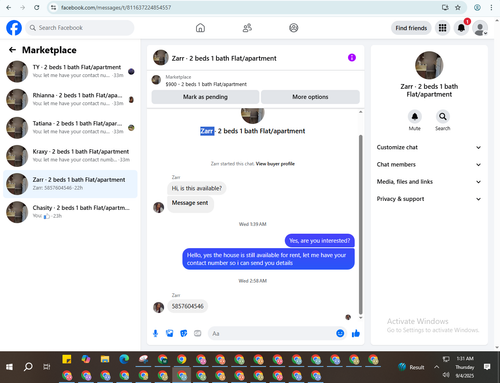
Task: Go back with the Marketplace arrow
Action: [12, 50]
